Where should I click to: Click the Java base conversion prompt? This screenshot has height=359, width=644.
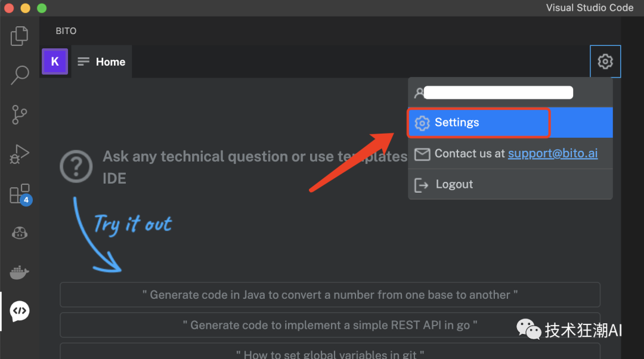330,295
